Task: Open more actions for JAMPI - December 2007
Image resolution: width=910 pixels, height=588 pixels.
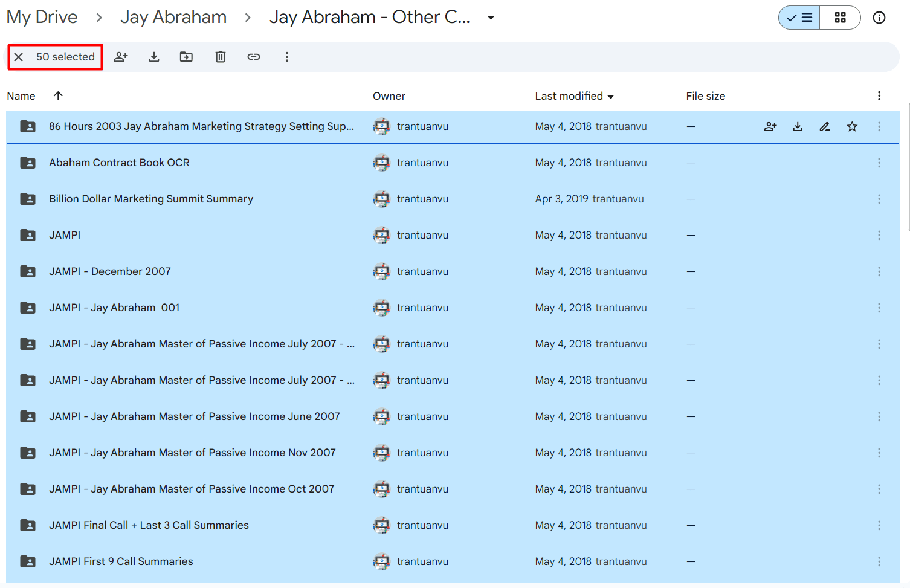Action: coord(879,271)
